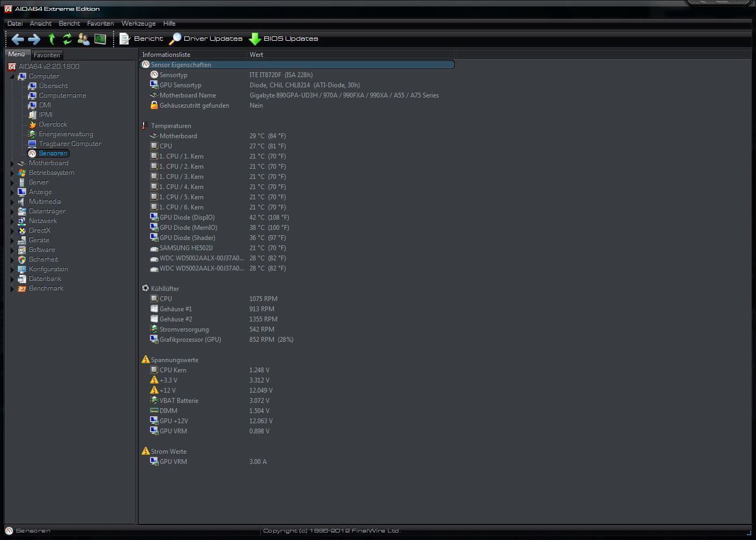This screenshot has height=540, width=756.
Task: Click the Konfiguration icon in tree
Action: 22,269
